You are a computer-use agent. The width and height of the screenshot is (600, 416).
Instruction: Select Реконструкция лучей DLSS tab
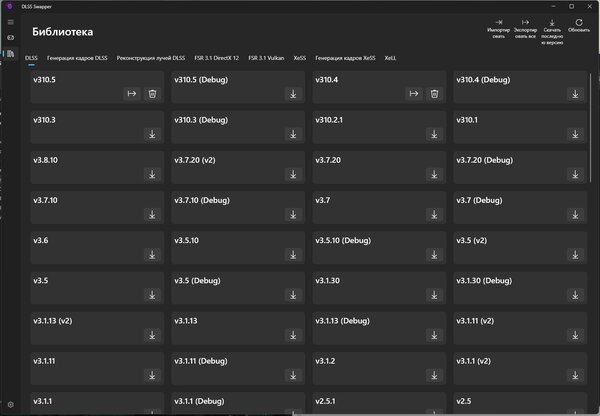(x=151, y=58)
